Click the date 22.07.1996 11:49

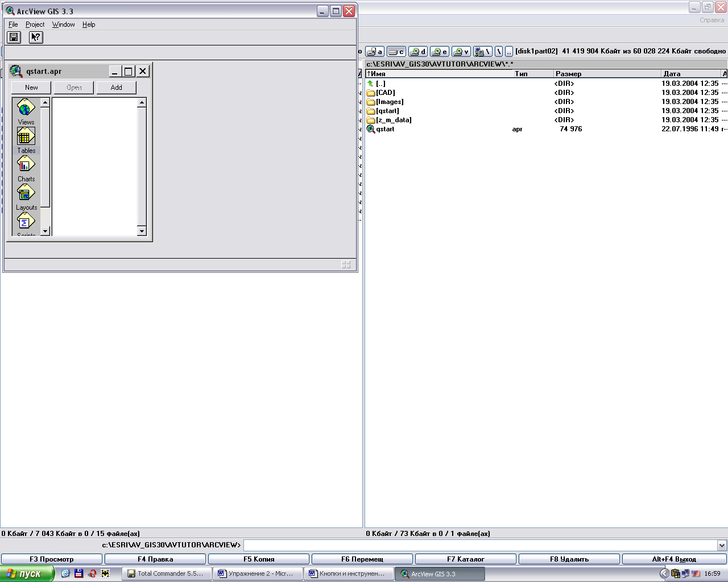690,129
